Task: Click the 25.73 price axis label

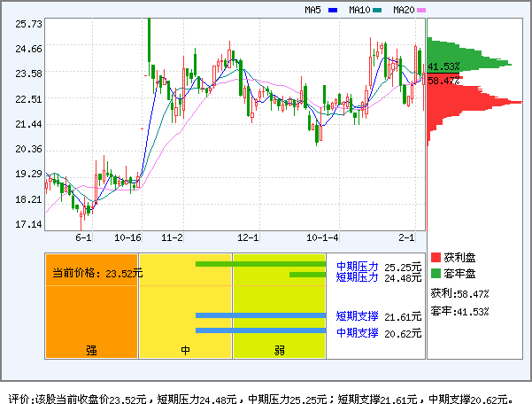Action: pyautogui.click(x=29, y=24)
